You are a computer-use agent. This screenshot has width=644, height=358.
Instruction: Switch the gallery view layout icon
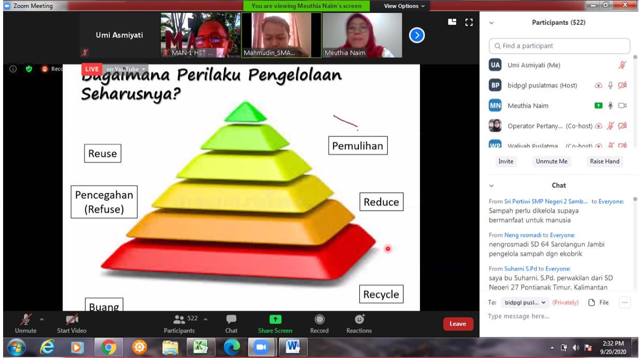click(x=452, y=22)
